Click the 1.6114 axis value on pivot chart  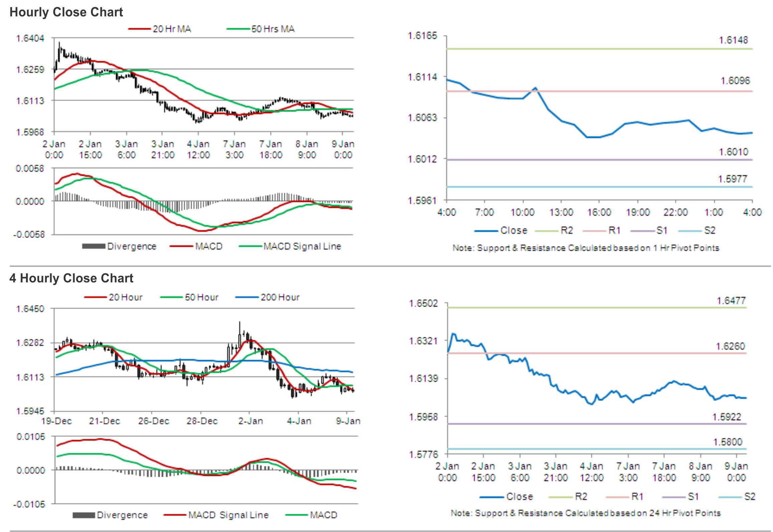pyautogui.click(x=422, y=77)
